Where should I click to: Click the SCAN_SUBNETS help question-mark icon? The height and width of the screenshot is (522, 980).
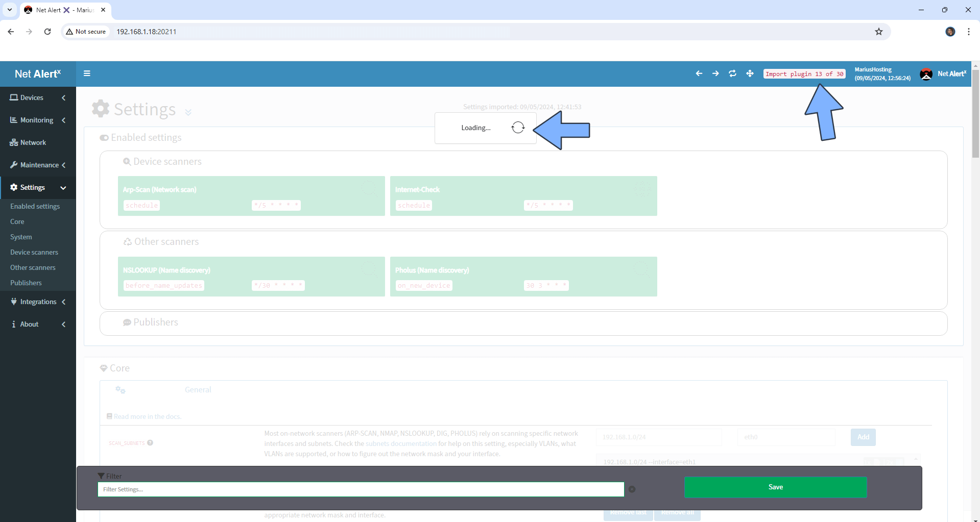[x=150, y=443]
